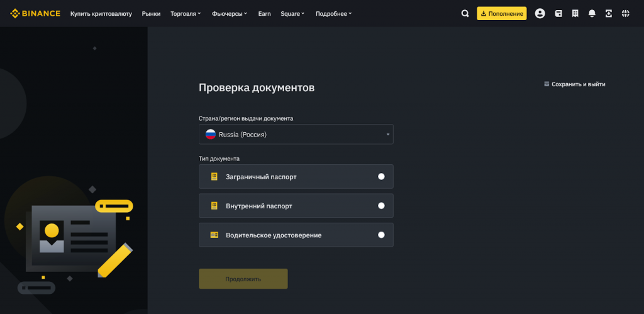
Task: Expand the Подробнее menu
Action: pyautogui.click(x=333, y=14)
